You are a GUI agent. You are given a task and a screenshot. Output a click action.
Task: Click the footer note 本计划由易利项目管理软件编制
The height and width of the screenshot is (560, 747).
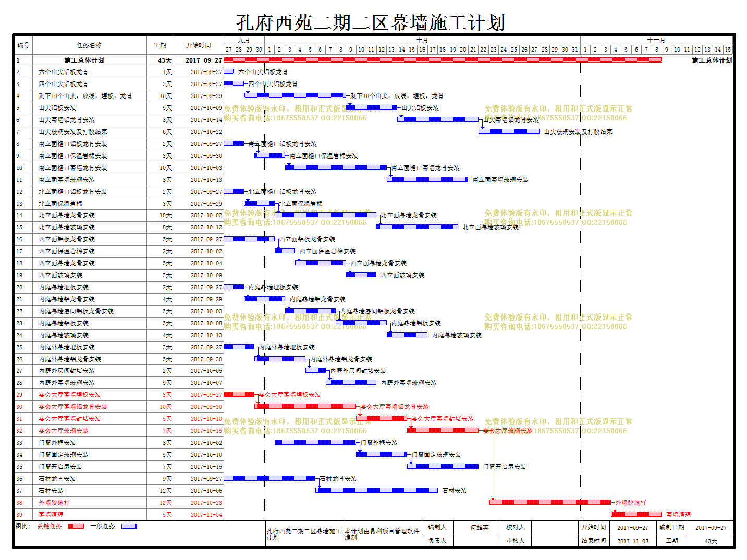(x=382, y=534)
